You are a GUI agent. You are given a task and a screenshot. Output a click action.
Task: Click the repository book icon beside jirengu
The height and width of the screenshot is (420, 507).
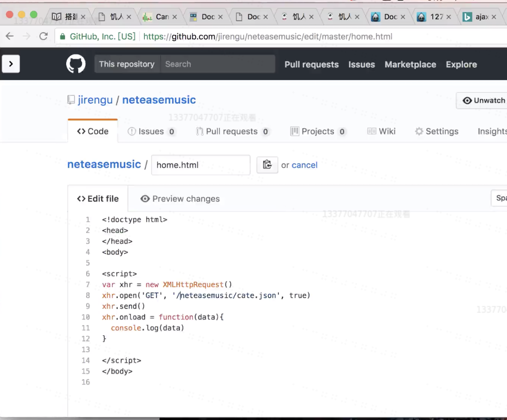(x=71, y=99)
